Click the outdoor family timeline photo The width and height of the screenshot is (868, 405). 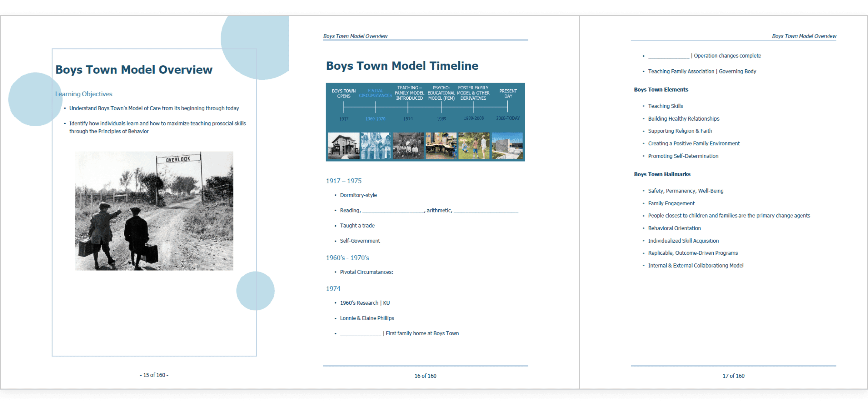pyautogui.click(x=474, y=146)
